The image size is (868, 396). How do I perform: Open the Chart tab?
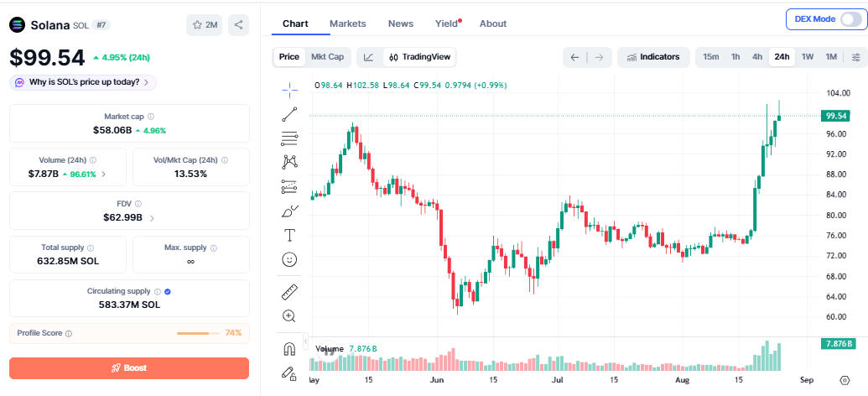pyautogui.click(x=295, y=23)
